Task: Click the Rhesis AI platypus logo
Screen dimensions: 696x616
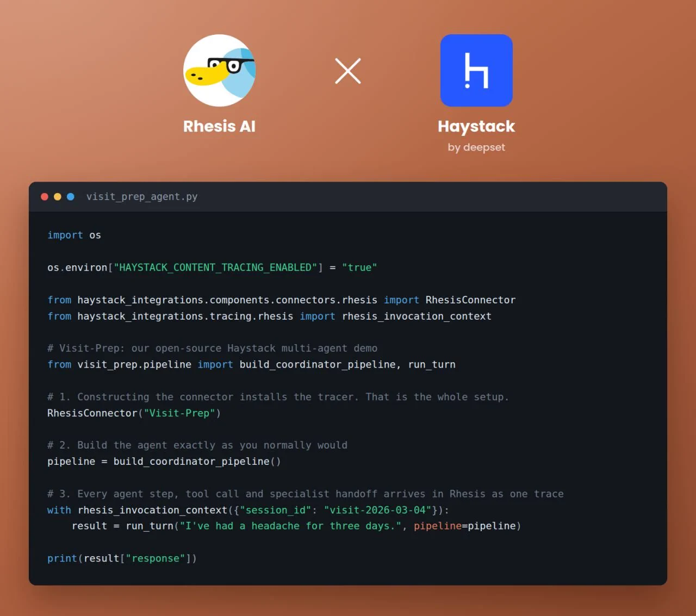Action: coord(219,70)
